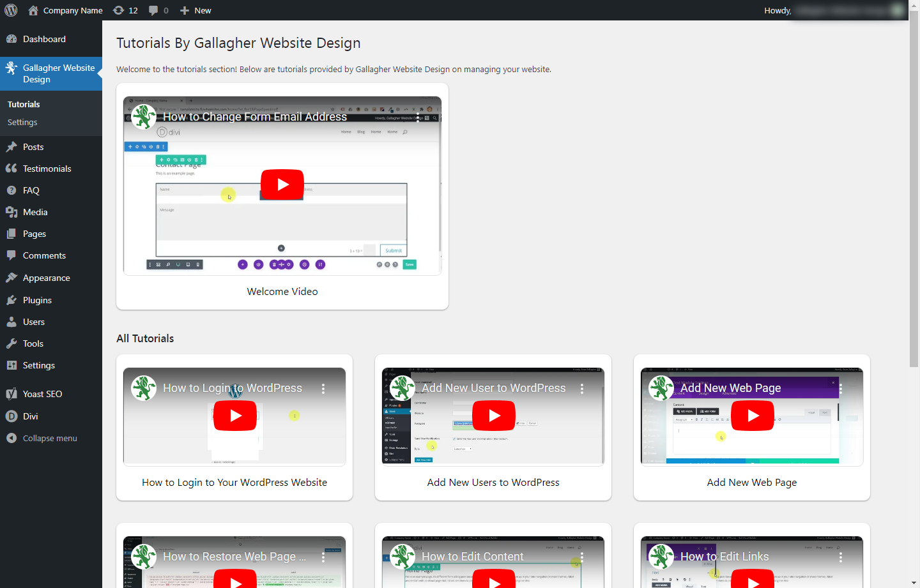Click the Welcome Video caption
The width and height of the screenshot is (920, 588).
pos(282,291)
